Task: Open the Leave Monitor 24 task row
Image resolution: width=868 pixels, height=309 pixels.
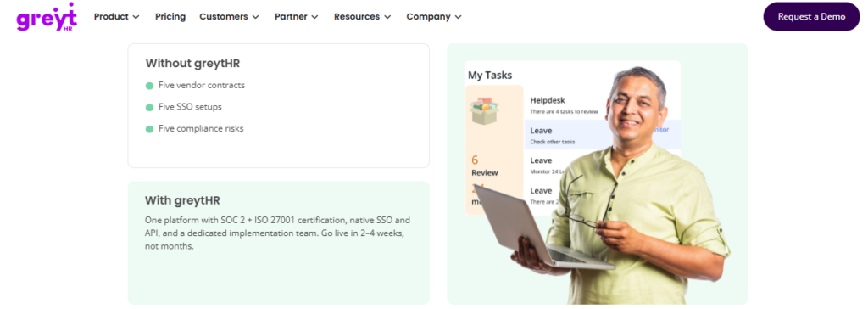Action: pyautogui.click(x=554, y=165)
